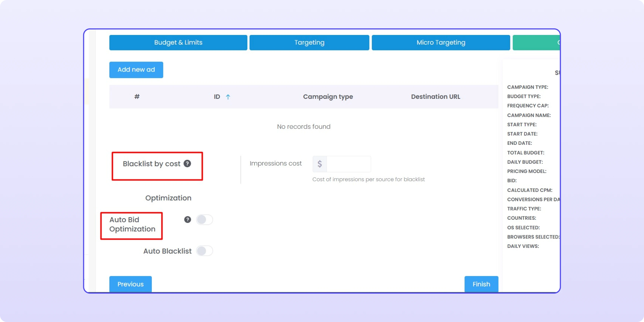644x322 pixels.
Task: Turn on the Auto Blacklist switch
Action: 204,251
